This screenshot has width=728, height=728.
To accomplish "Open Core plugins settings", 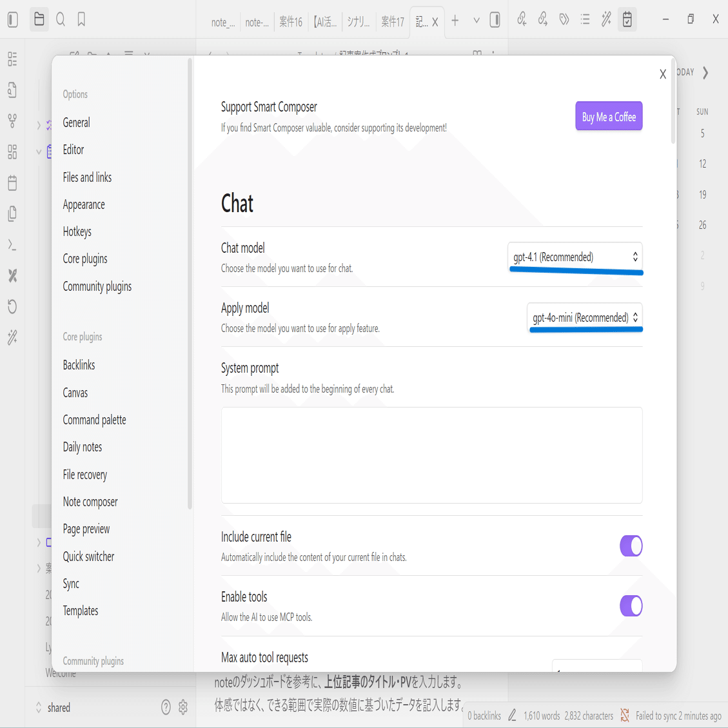I will (85, 259).
